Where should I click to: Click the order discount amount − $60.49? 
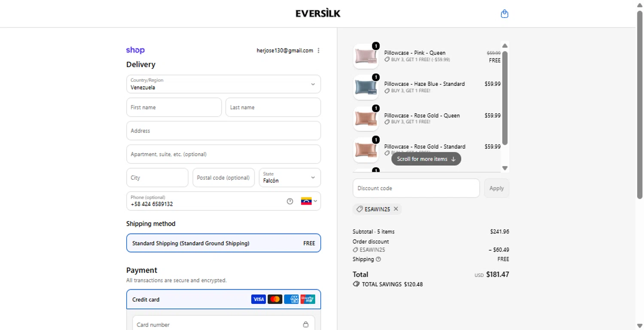click(x=499, y=250)
